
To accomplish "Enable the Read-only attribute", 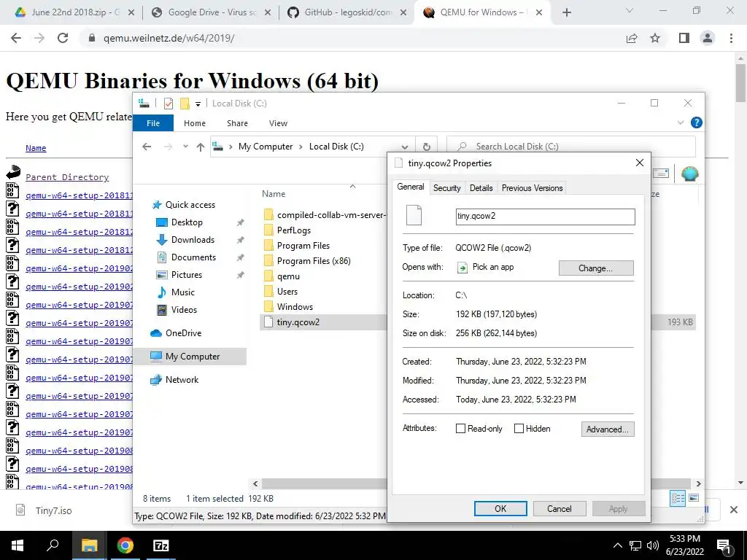I will 461,429.
